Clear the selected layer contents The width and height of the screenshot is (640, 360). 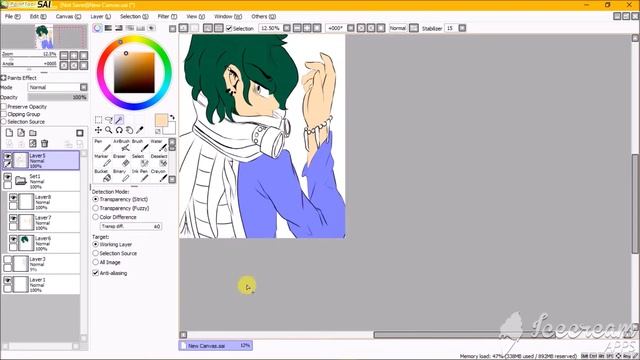33,143
